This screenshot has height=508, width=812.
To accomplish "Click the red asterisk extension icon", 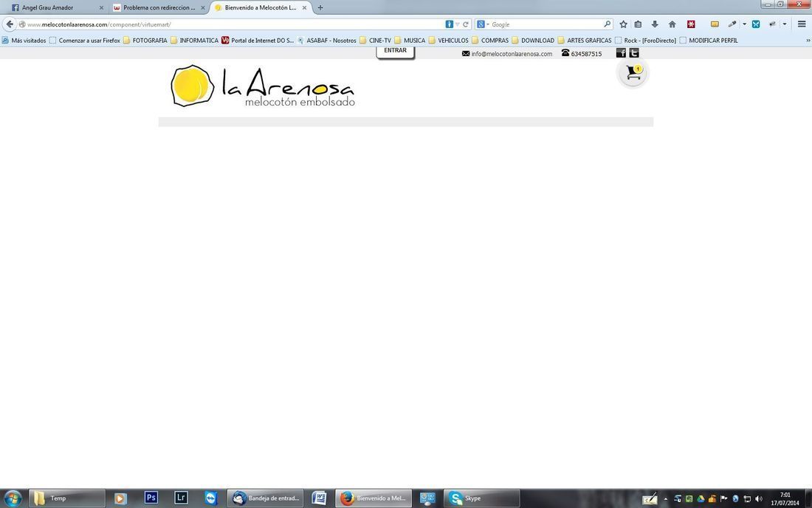I will tap(691, 24).
